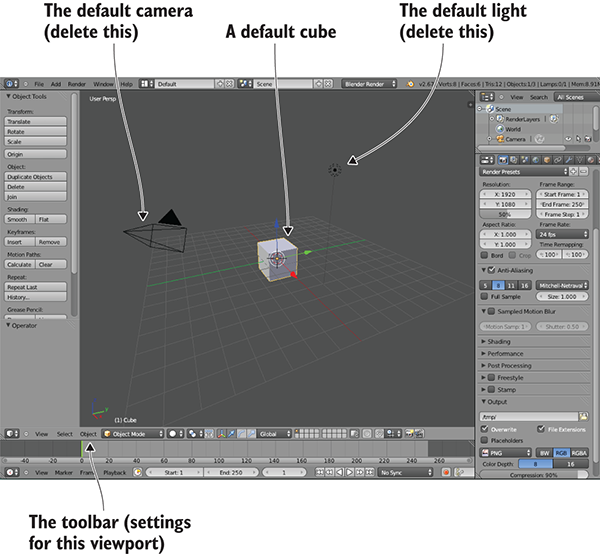Click the OpenGL render image icon
Image resolution: width=600 pixels, height=554 pixels.
click(x=409, y=433)
